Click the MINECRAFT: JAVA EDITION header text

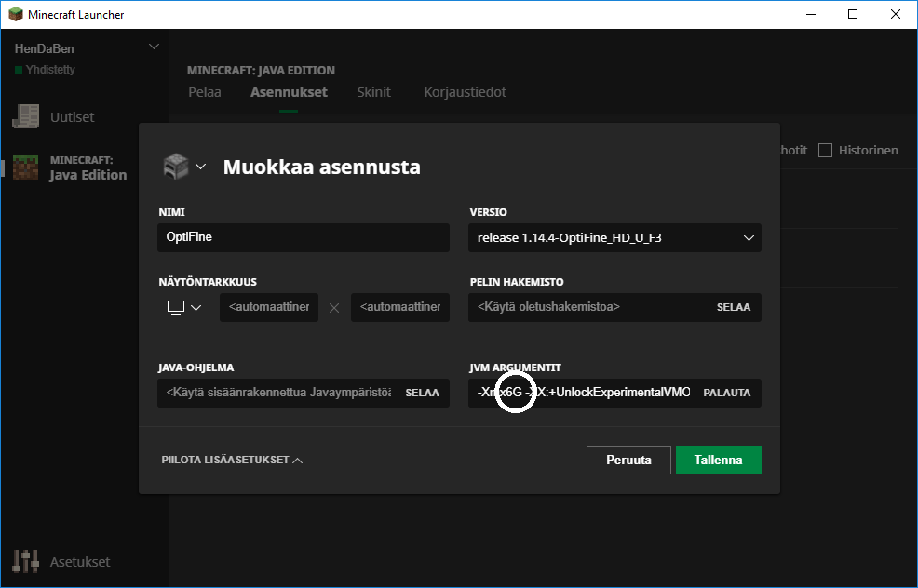(x=261, y=70)
